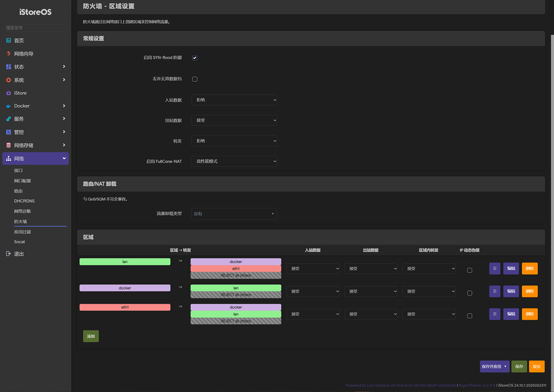The image size is (554, 392).
Task: Open the 启用 FullCone-NAT dropdown
Action: (234, 161)
